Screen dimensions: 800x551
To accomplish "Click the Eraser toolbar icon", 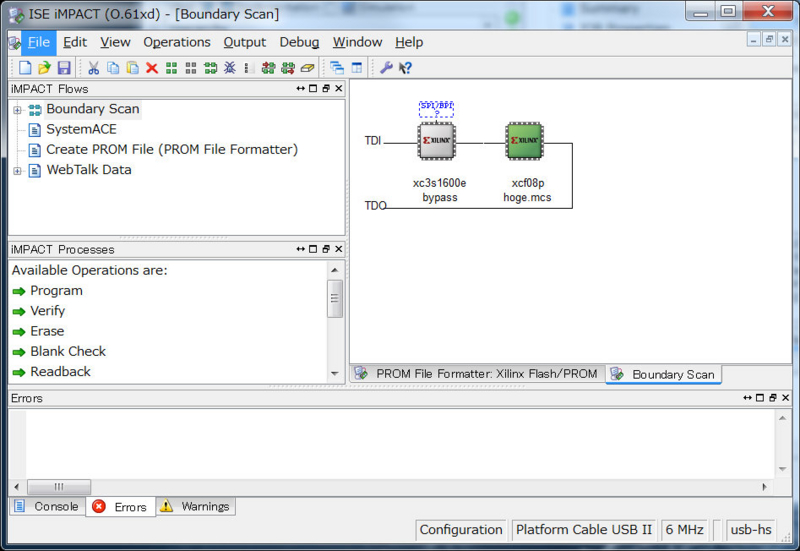I will [307, 68].
